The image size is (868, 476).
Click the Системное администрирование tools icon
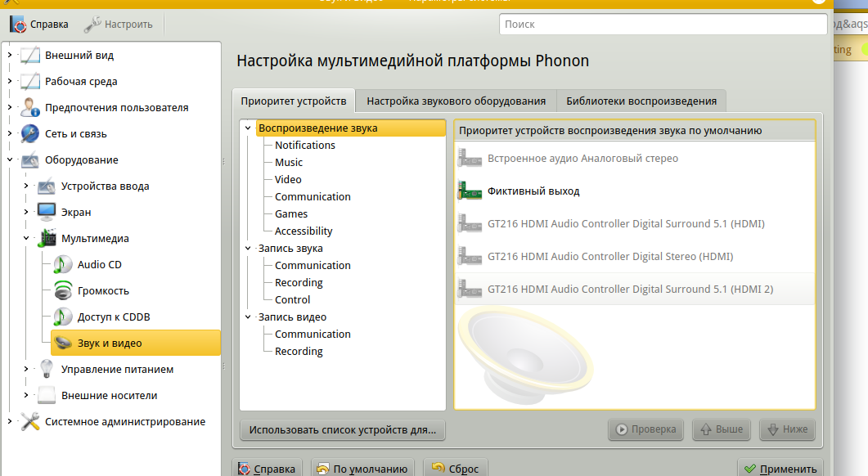click(30, 421)
